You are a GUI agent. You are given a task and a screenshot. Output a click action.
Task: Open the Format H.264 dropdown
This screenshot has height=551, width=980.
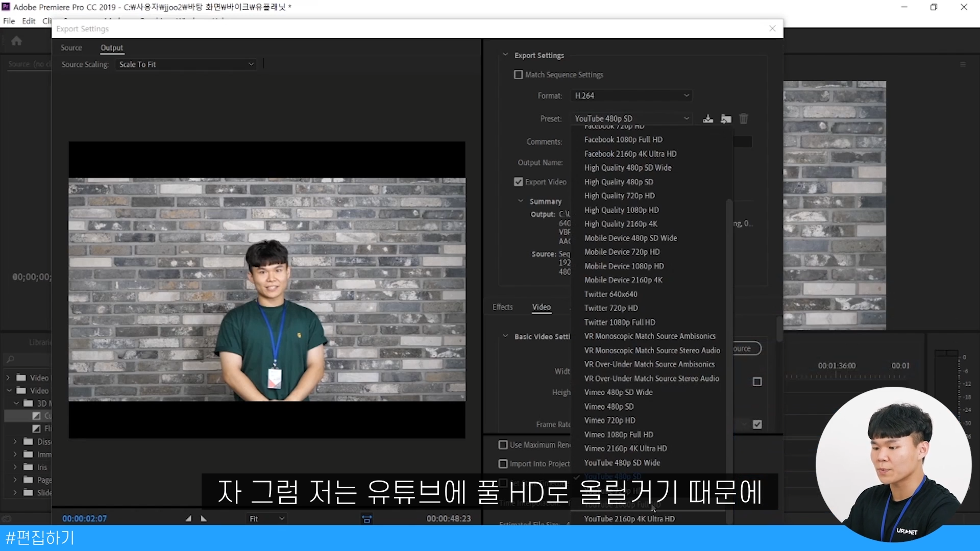click(632, 96)
